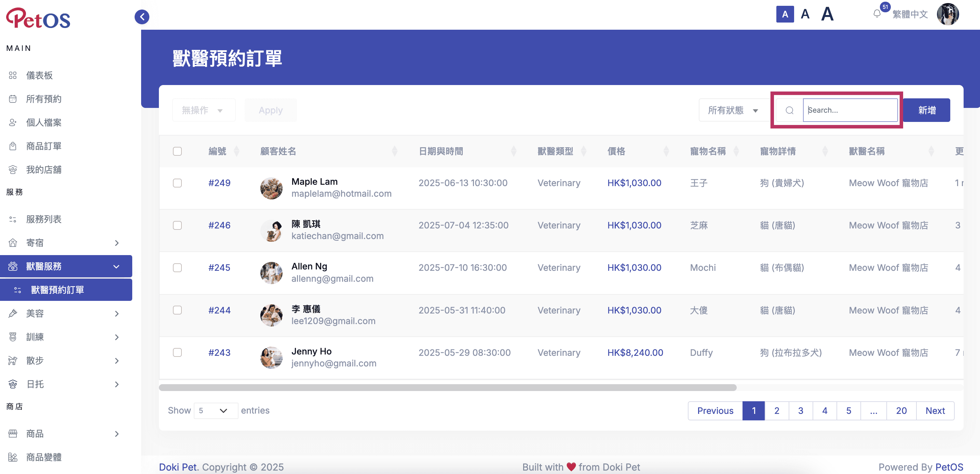980x474 pixels.
Task: Check the select-all header checkbox
Action: point(177,151)
